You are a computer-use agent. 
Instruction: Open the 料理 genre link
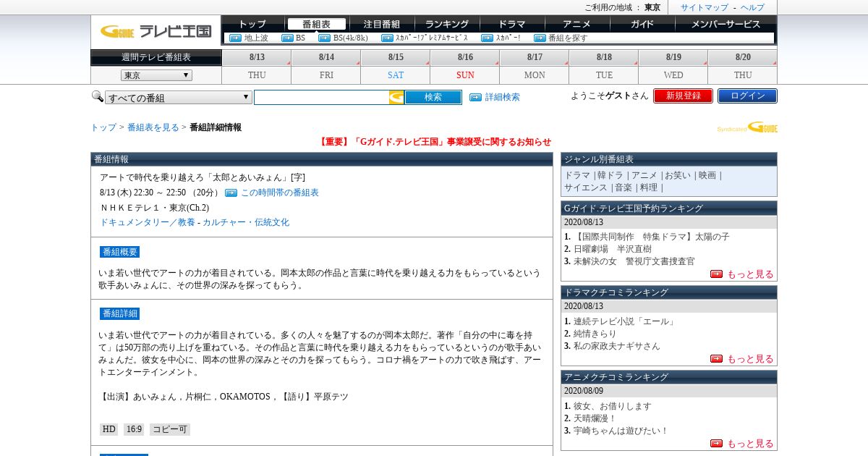(x=648, y=187)
